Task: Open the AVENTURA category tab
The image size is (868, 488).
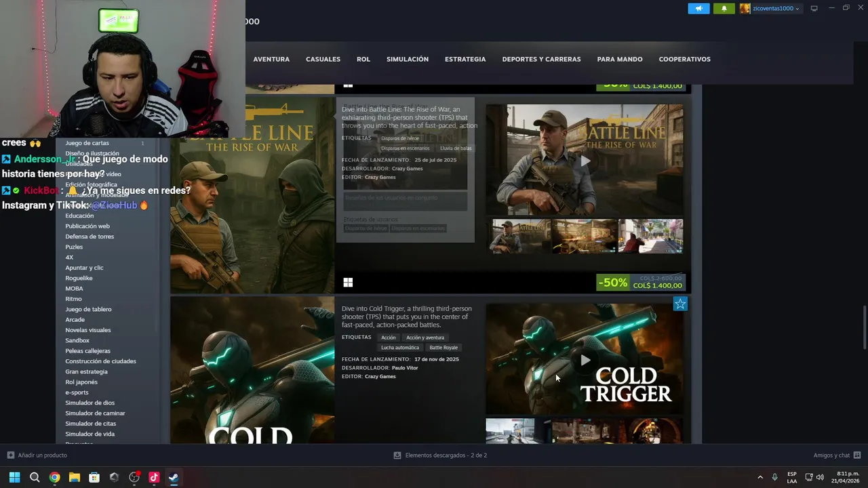Action: click(271, 59)
